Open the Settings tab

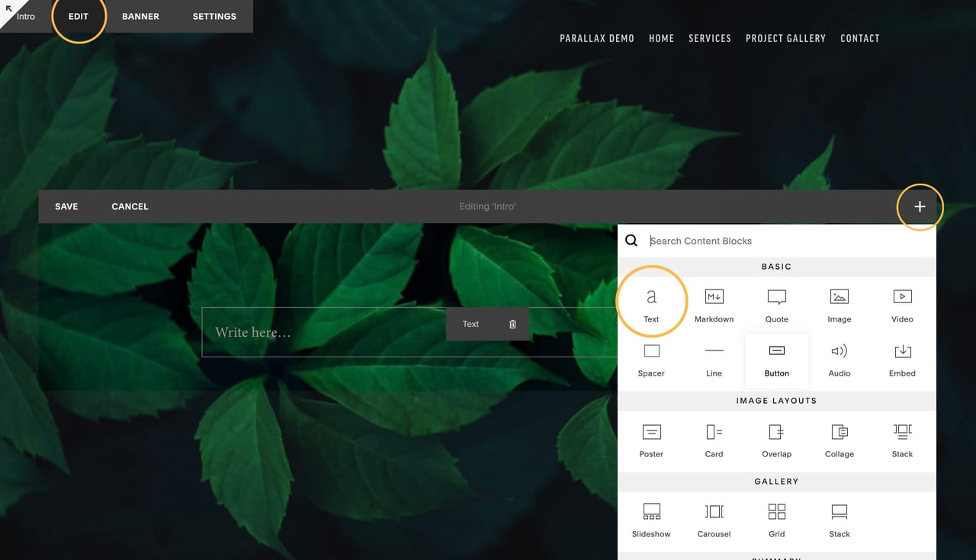214,15
